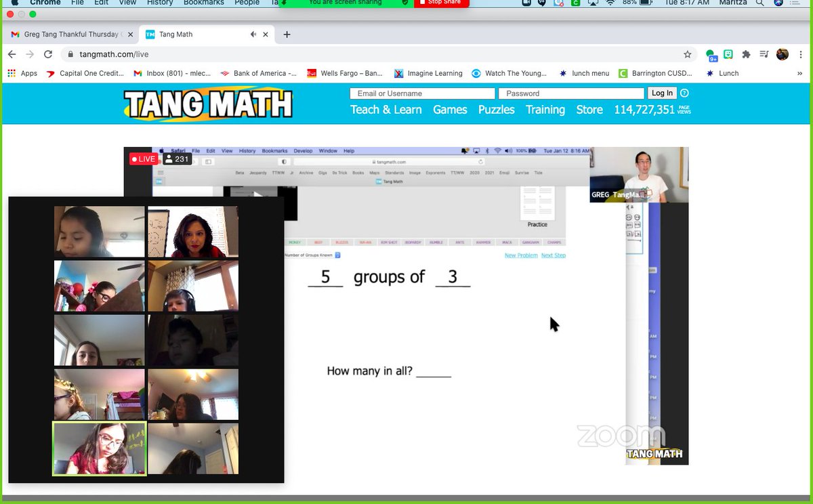Select the Zoom tile of woman in red top
This screenshot has height=504, width=813.
click(x=193, y=232)
